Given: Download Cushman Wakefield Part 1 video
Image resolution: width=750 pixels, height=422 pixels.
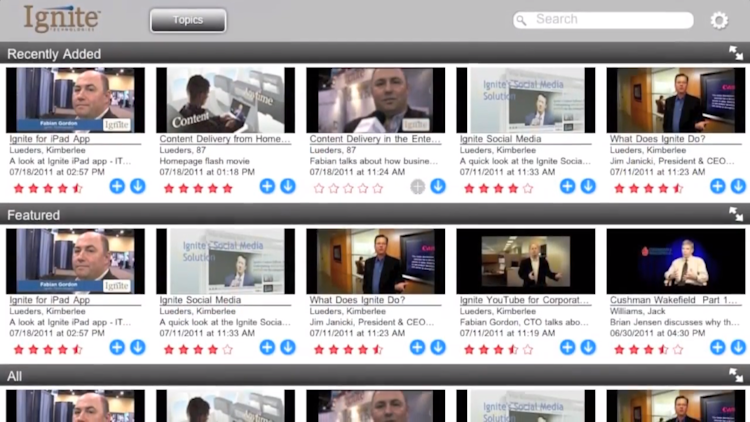Looking at the screenshot, I should coord(739,347).
